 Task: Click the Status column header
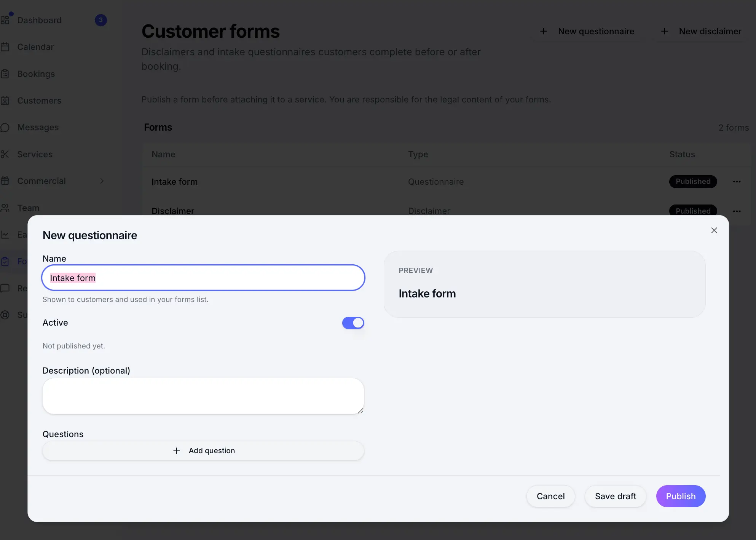[682, 154]
